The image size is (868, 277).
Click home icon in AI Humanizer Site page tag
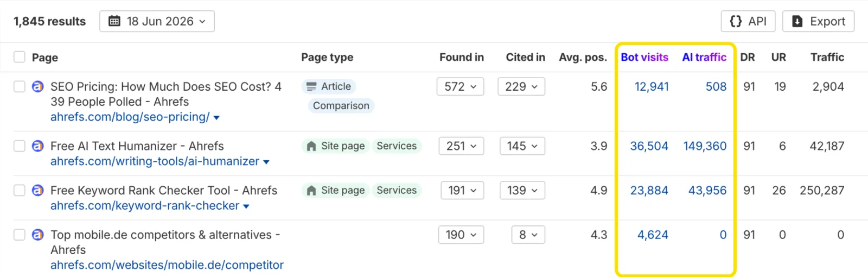point(311,146)
